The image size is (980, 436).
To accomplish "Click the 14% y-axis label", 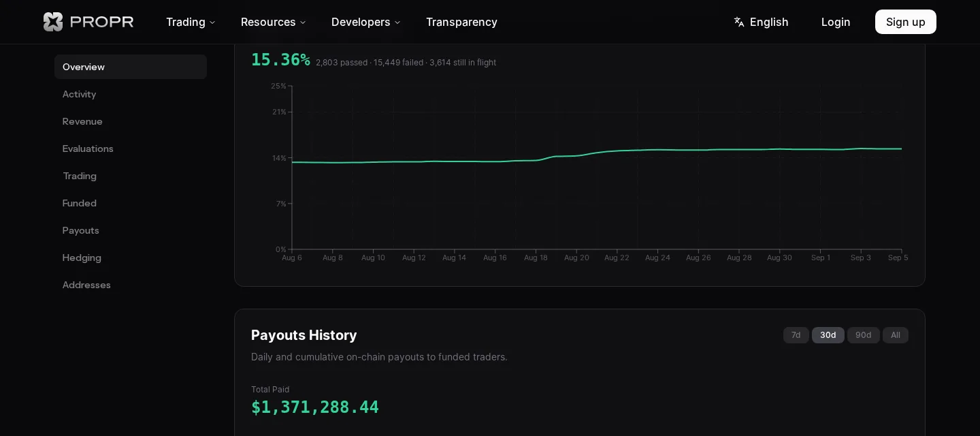I will [279, 158].
